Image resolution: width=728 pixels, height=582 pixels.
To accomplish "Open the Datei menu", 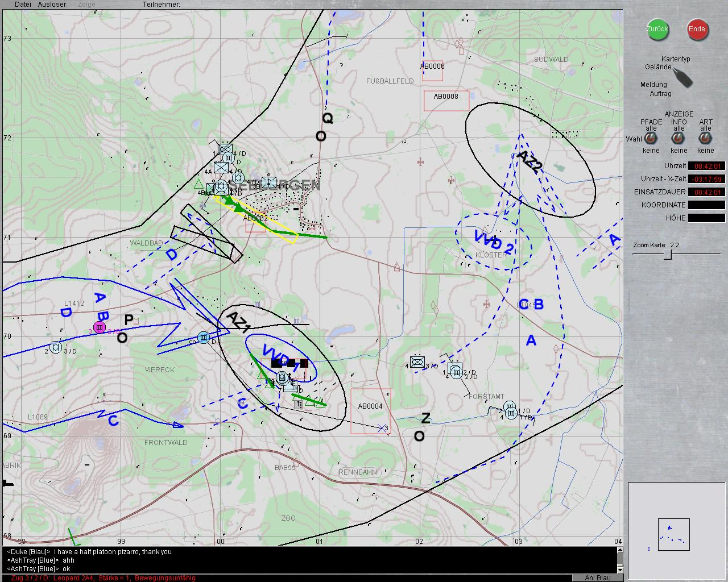I will [23, 5].
